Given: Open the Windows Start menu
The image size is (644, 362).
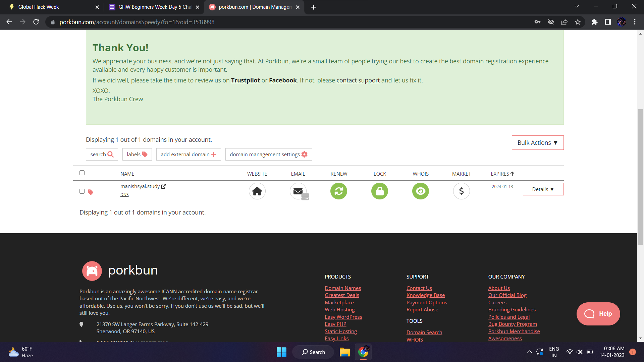Looking at the screenshot, I should [x=281, y=352].
